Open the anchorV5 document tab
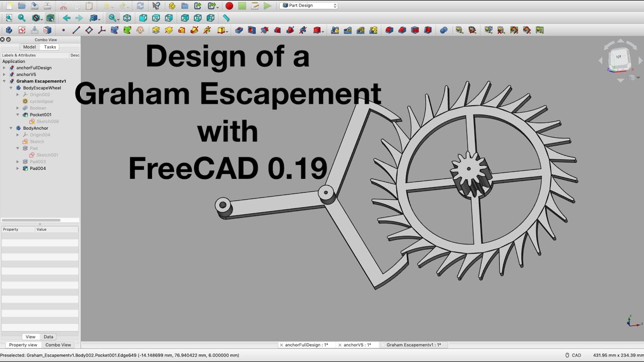The image size is (644, 362). pyautogui.click(x=358, y=345)
